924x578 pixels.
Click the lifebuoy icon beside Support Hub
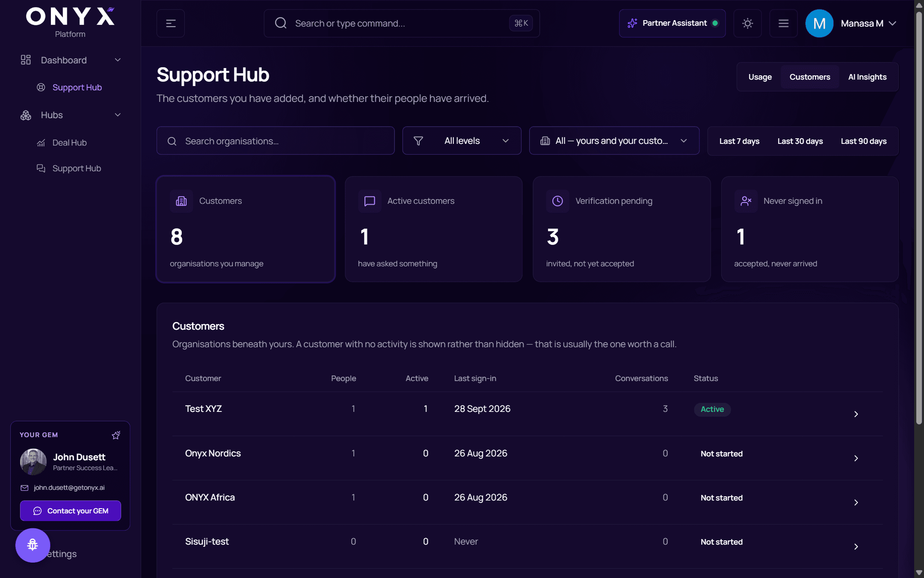(x=41, y=87)
